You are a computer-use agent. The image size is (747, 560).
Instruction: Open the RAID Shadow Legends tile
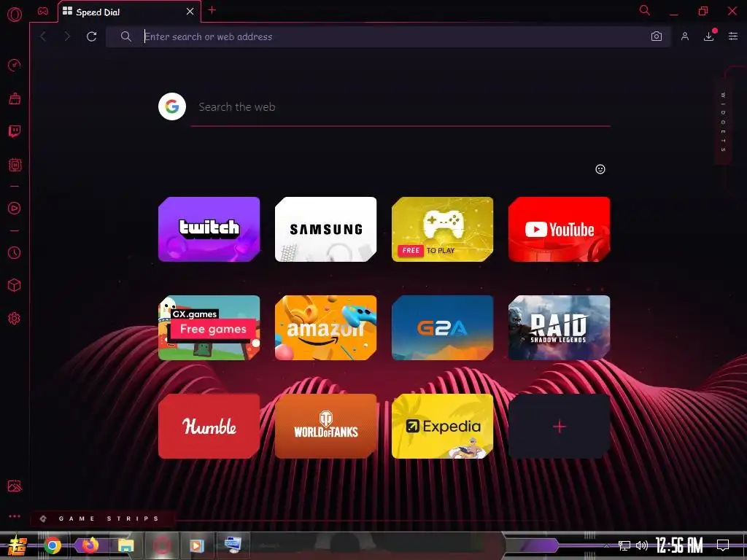pos(560,327)
